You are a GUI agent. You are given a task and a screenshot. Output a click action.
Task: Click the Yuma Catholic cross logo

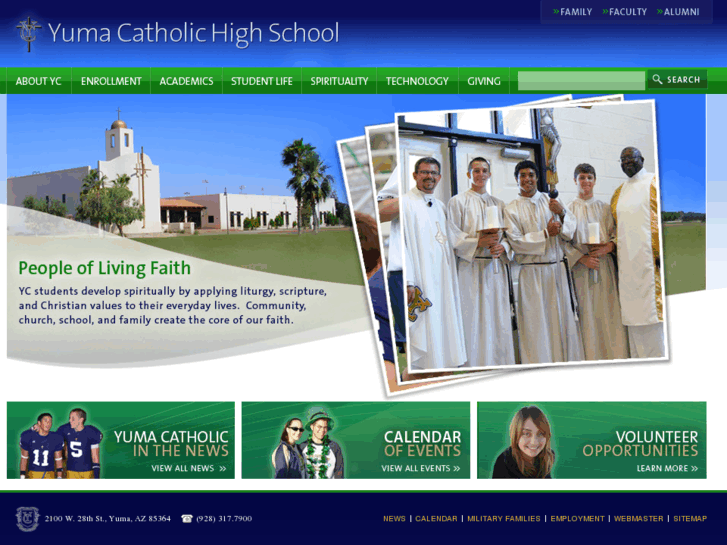coord(29,34)
